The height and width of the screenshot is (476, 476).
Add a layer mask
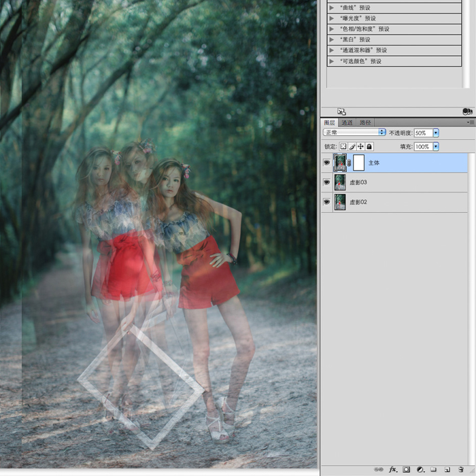[407, 469]
